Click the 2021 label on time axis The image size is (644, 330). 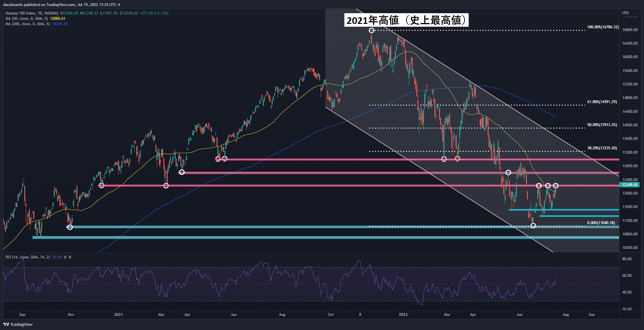(x=118, y=315)
